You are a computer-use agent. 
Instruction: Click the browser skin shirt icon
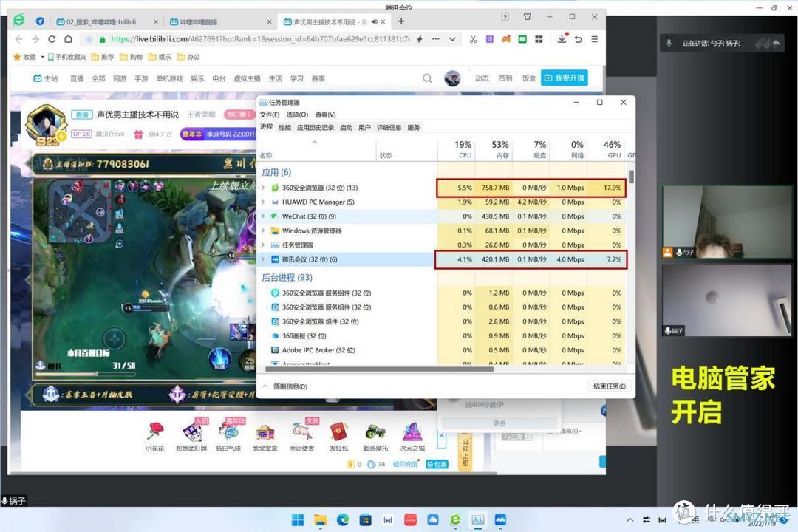pyautogui.click(x=528, y=17)
